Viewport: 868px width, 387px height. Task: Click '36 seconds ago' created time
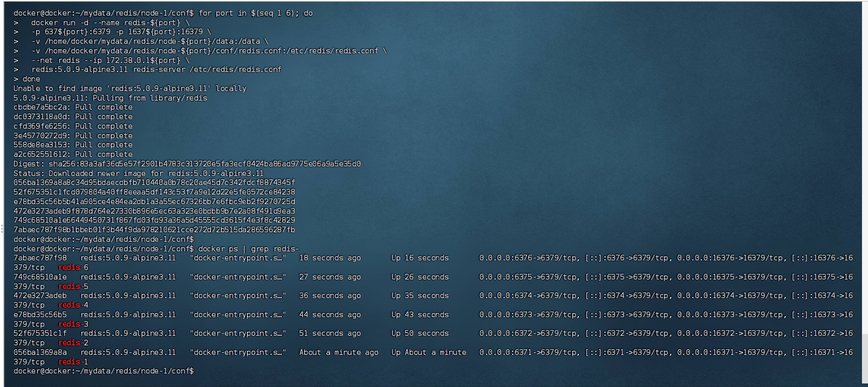tap(330, 296)
